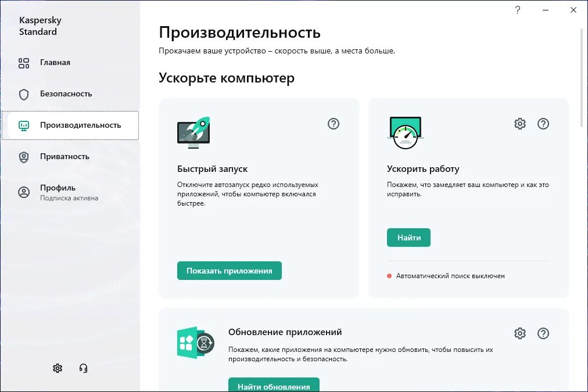Viewport: 588px width, 392px height.
Task: Open help for Обновление приложений card
Action: 543,333
